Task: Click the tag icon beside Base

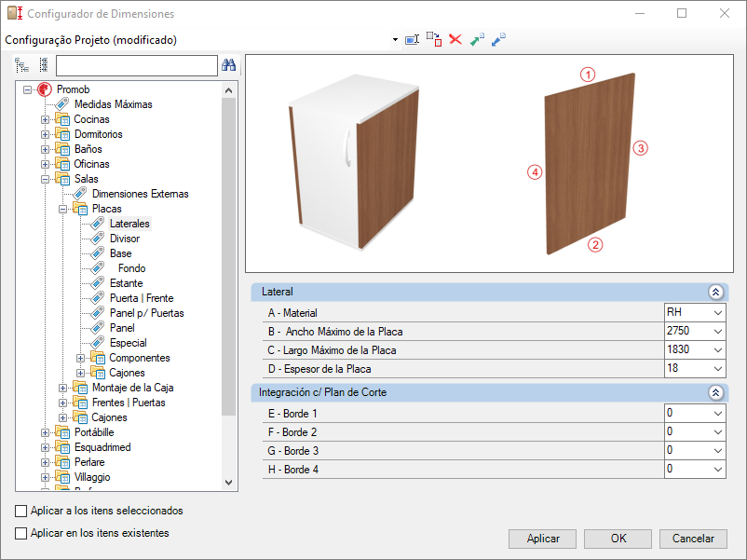Action: pyautogui.click(x=98, y=253)
